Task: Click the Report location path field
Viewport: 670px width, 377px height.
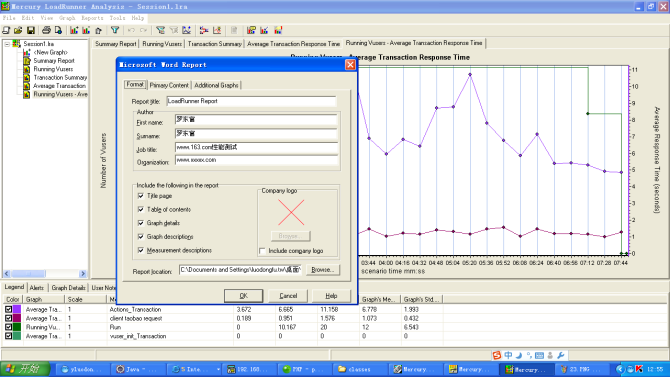Action: [241, 270]
